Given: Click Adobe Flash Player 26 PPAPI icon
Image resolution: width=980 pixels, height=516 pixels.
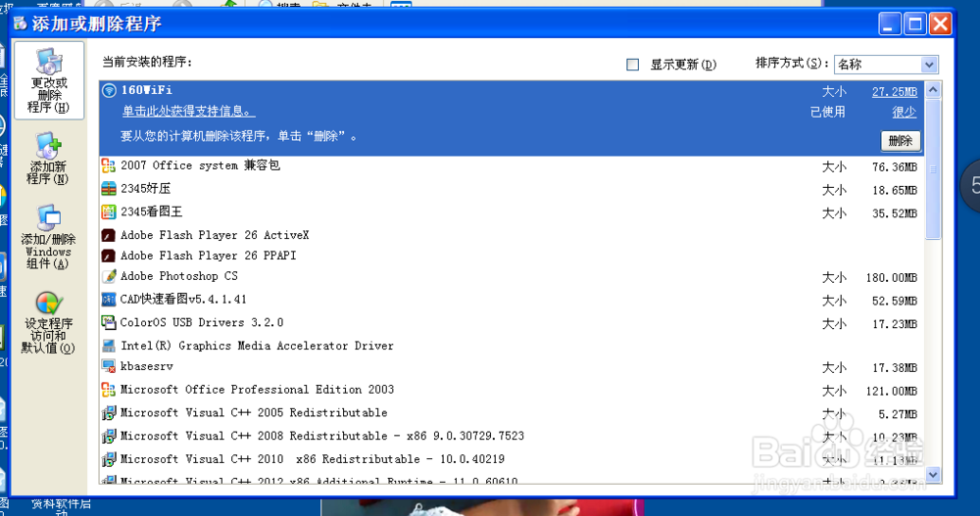Looking at the screenshot, I should click(x=108, y=256).
